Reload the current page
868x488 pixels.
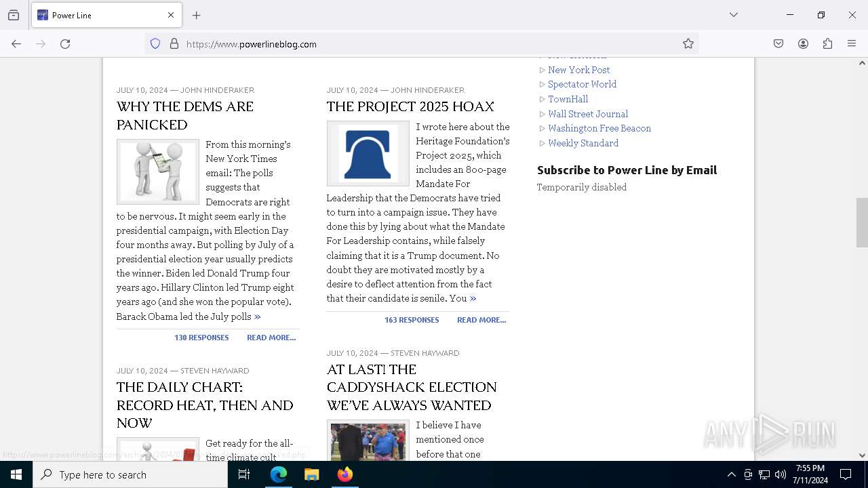click(x=65, y=44)
